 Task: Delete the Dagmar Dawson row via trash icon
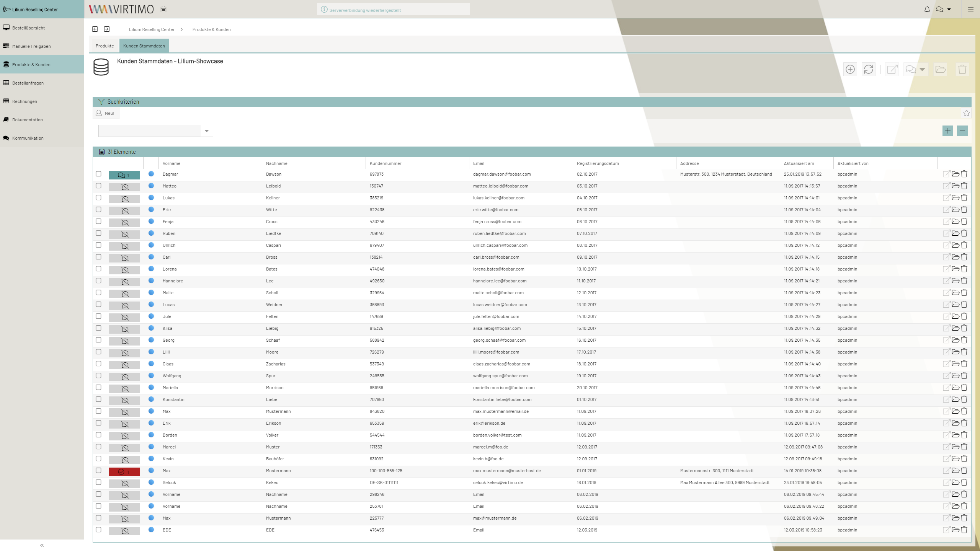click(964, 174)
